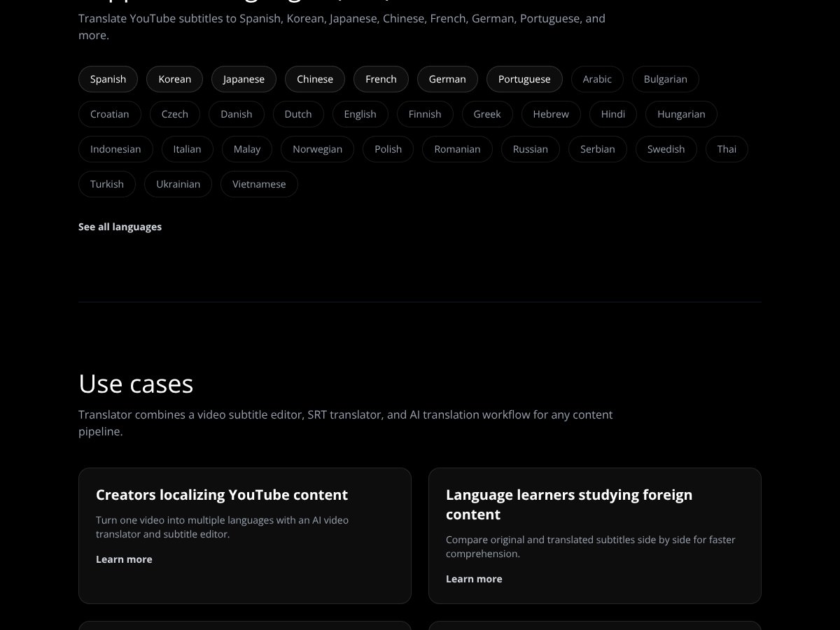Select the Turkish language chip
840x630 pixels.
[x=107, y=184]
